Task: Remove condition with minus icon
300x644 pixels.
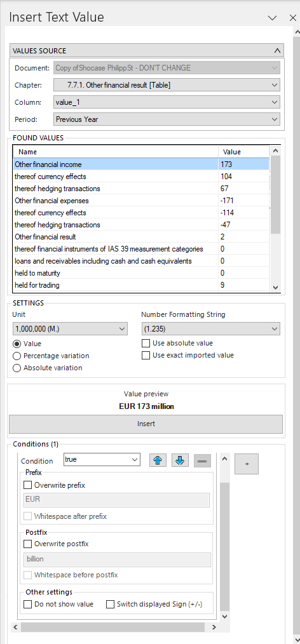Action: (x=202, y=460)
